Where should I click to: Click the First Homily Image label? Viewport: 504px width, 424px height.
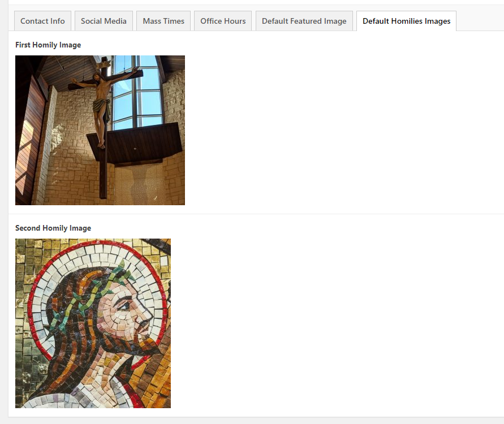tap(48, 45)
